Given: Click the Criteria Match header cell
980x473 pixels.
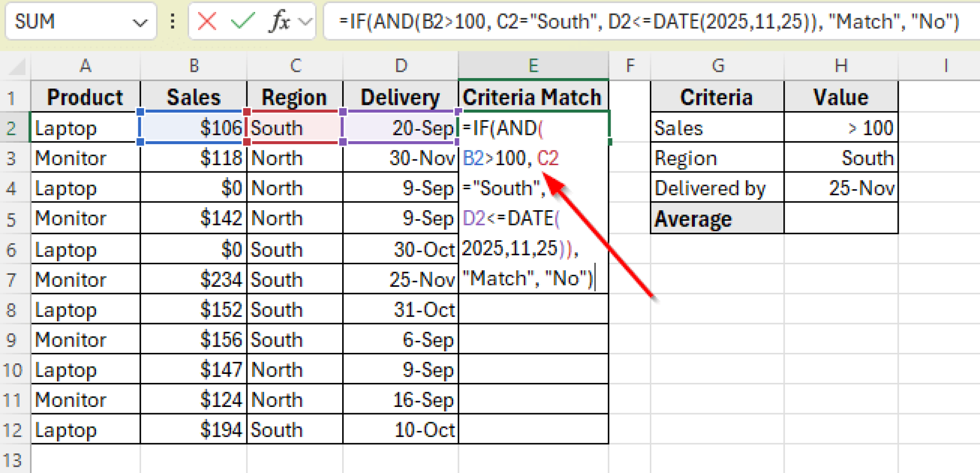Looking at the screenshot, I should (533, 96).
